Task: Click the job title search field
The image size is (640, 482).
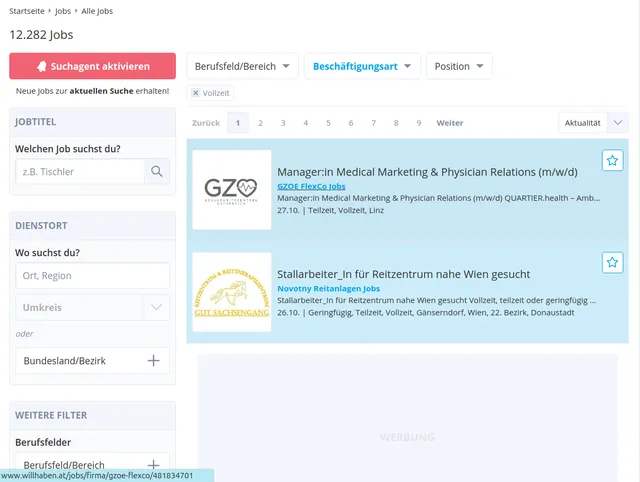Action: point(79,172)
